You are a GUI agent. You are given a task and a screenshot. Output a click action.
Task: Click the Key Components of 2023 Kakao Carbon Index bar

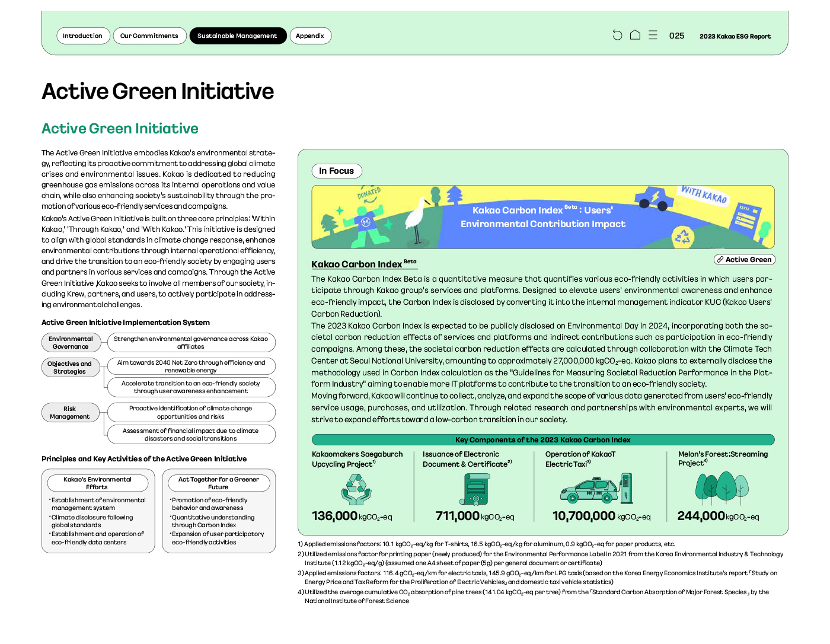(543, 440)
